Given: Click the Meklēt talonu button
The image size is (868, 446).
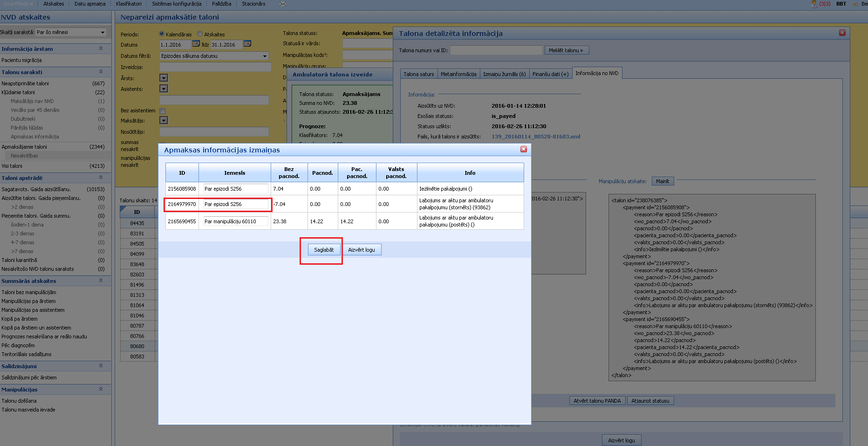Looking at the screenshot, I should pyautogui.click(x=566, y=50).
